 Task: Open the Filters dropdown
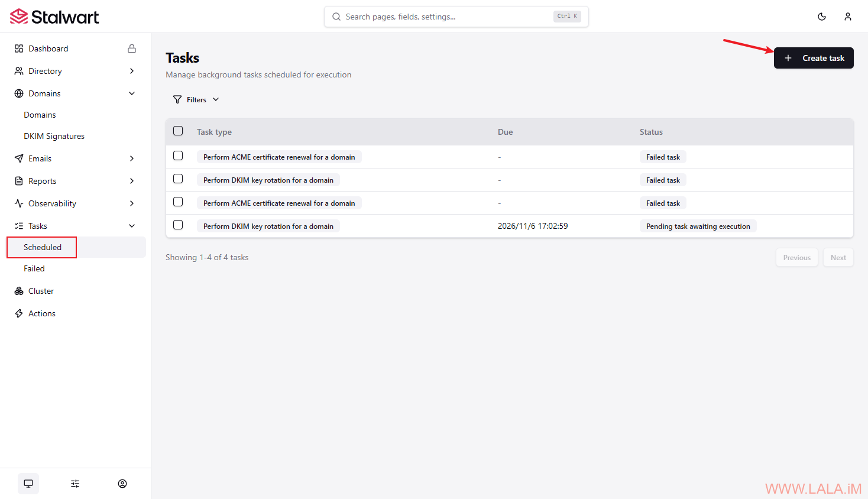coord(196,99)
